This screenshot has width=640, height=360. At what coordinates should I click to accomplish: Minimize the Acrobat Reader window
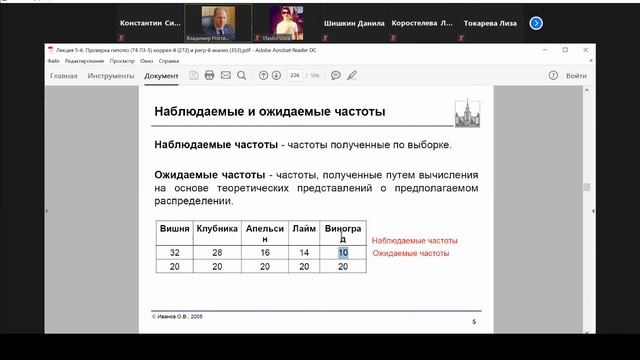545,50
